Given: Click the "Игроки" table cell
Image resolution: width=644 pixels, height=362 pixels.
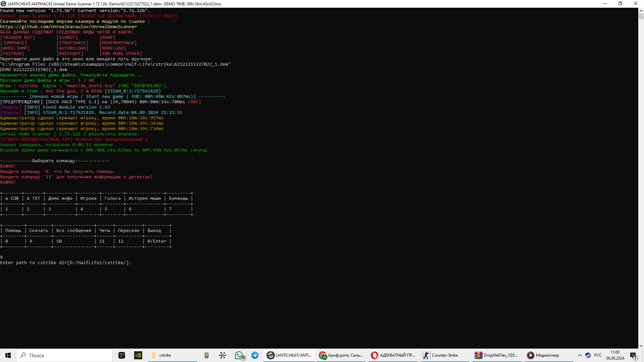Looking at the screenshot, I should [89, 198].
